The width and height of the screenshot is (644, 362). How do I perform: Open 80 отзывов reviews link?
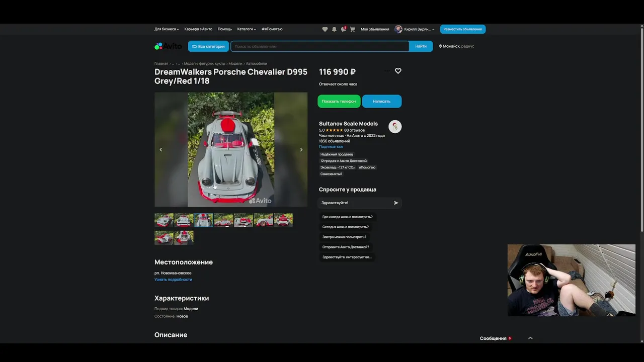click(x=355, y=130)
